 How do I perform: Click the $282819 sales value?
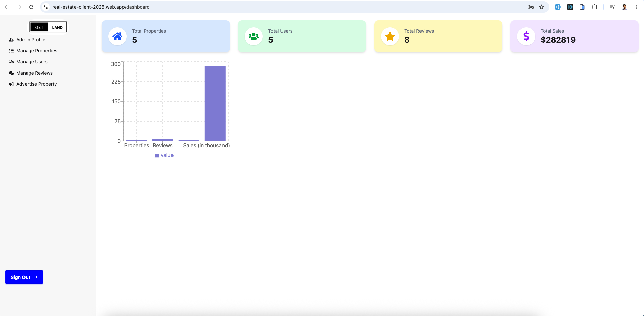[558, 40]
